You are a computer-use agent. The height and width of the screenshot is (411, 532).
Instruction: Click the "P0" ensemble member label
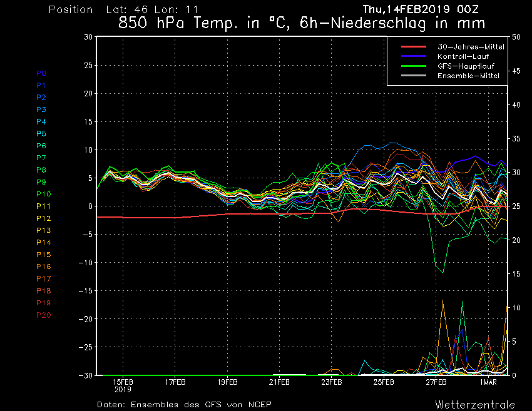(41, 73)
